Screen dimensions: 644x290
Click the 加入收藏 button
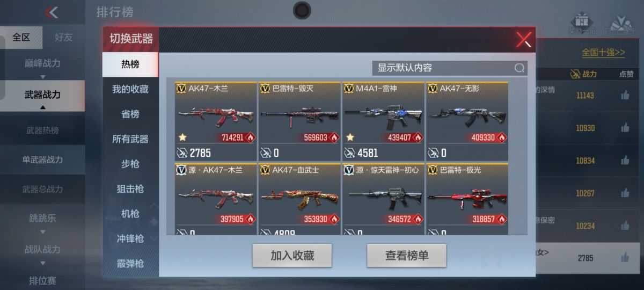point(292,256)
